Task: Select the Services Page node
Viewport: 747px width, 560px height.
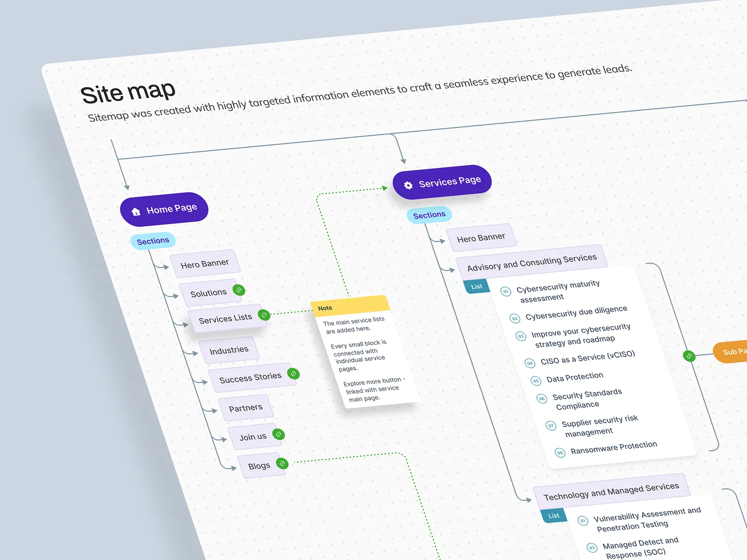Action: pos(442,182)
